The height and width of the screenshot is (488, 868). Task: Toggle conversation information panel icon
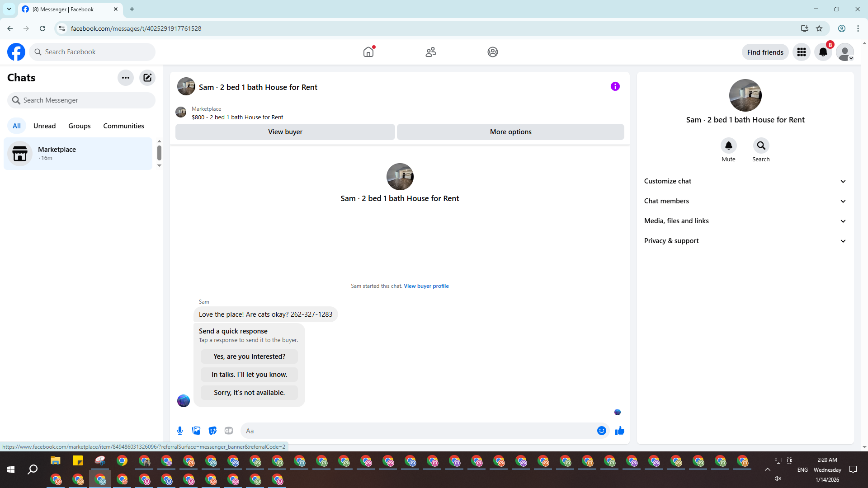[615, 86]
